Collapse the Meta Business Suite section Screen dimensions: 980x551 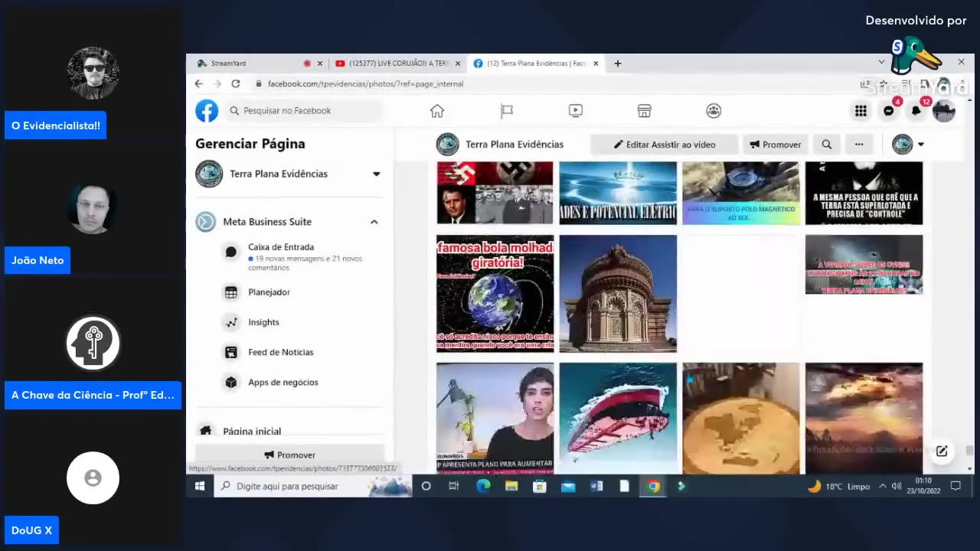tap(374, 222)
